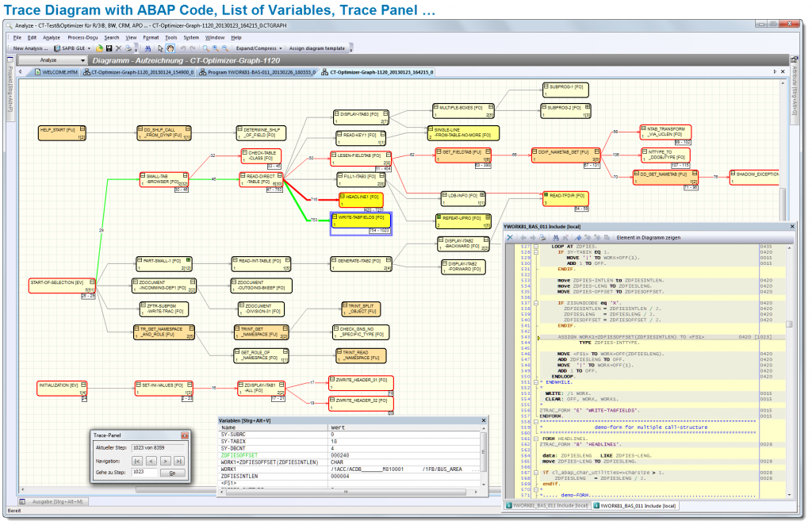
Task: Click the undo arrow icon
Action: click(182, 48)
